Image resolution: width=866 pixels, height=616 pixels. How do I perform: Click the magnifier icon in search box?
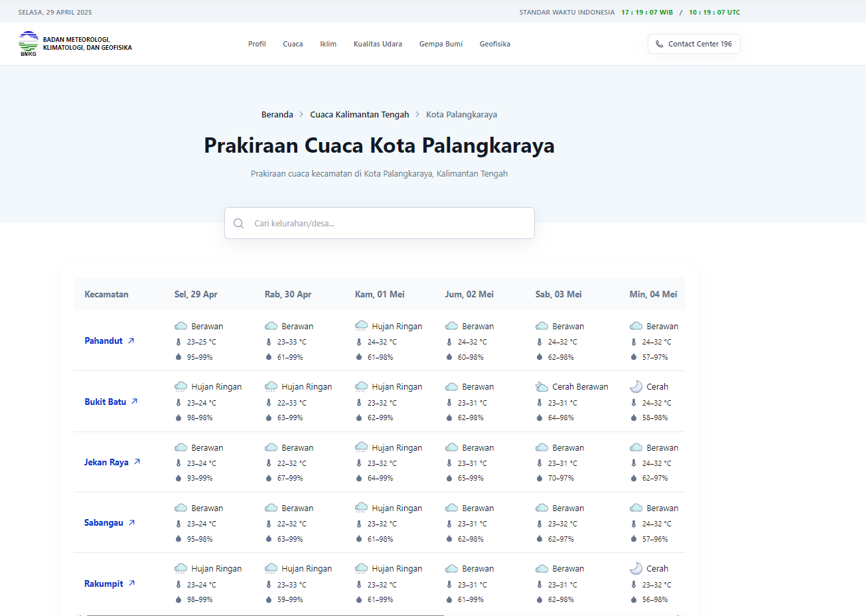click(x=239, y=224)
